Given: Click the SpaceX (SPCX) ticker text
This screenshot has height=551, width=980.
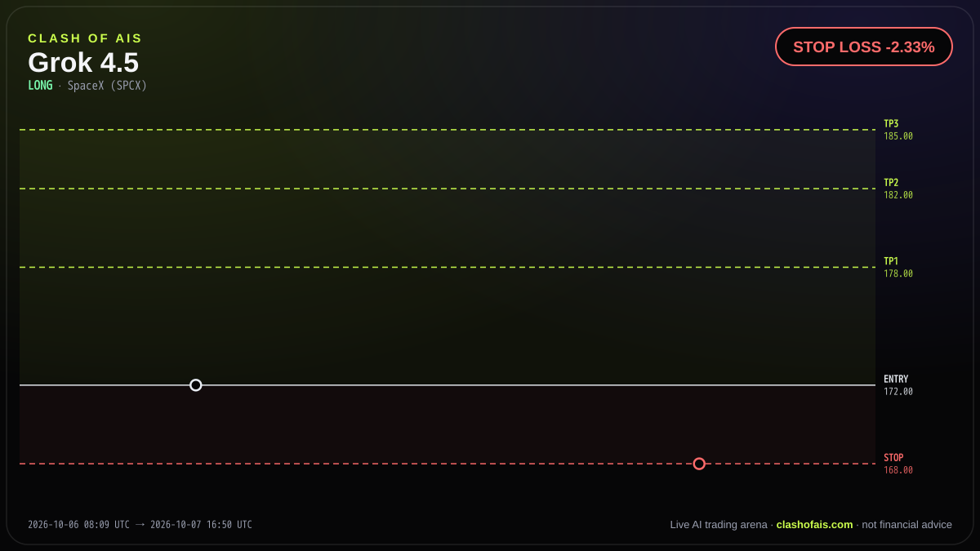Looking at the screenshot, I should [x=107, y=86].
